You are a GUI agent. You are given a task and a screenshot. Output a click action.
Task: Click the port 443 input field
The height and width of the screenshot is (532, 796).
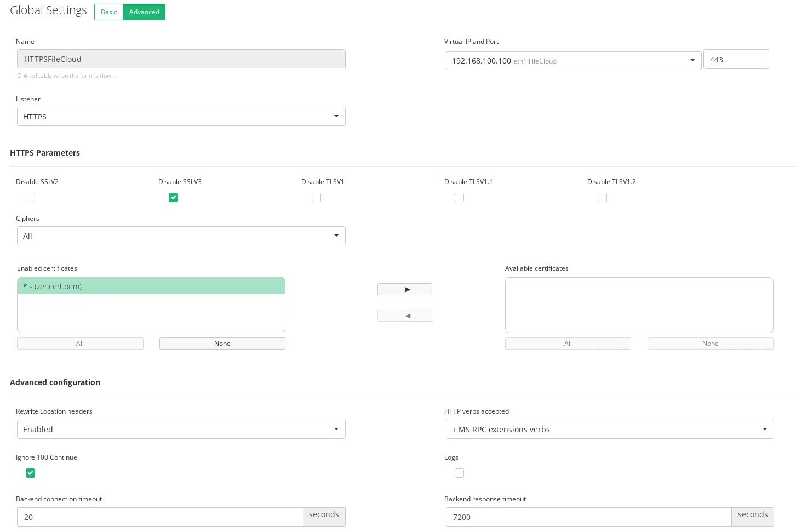tap(736, 60)
